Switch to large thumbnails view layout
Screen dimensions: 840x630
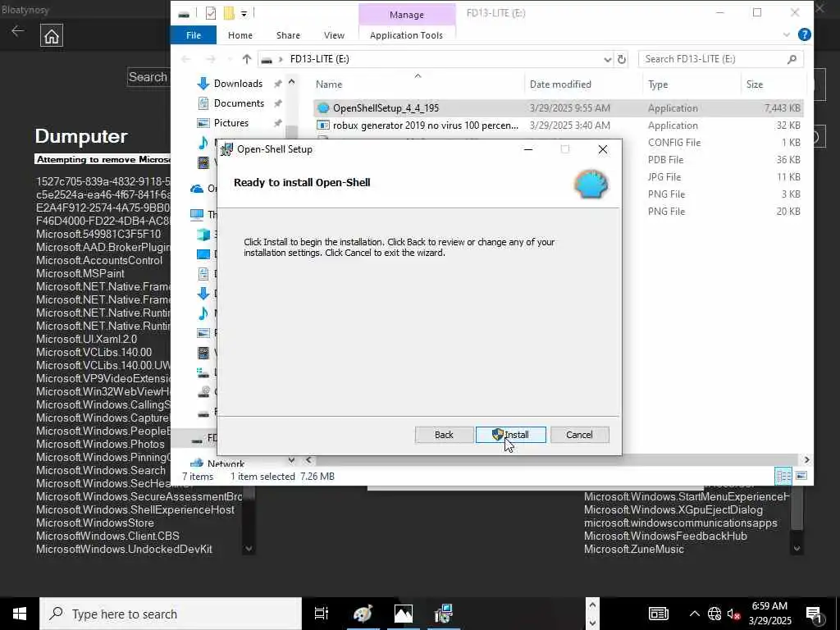801,476
